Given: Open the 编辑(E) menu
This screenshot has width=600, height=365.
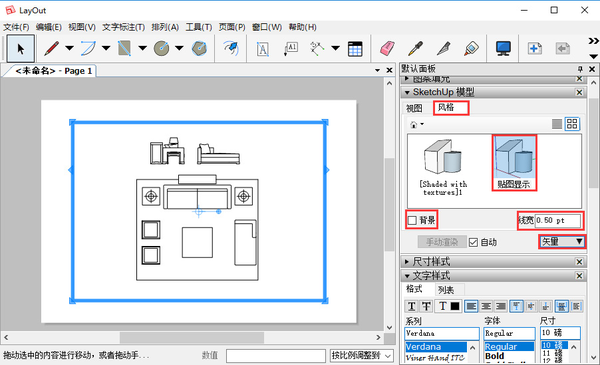Looking at the screenshot, I should point(49,27).
